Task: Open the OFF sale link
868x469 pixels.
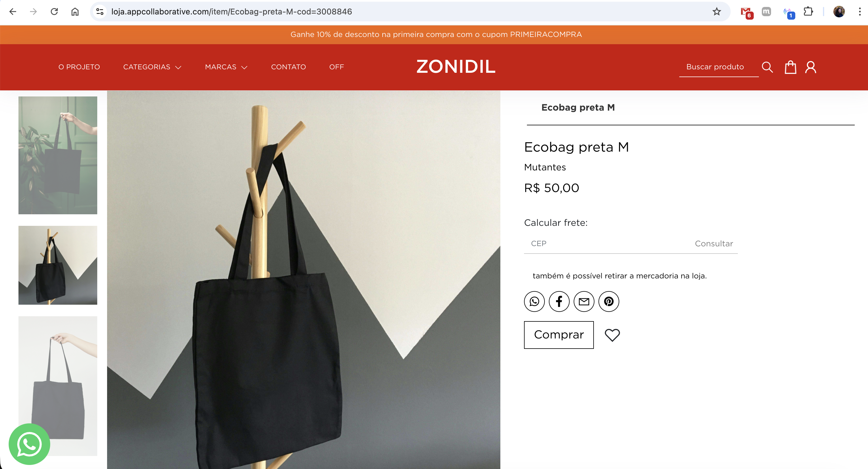Action: click(336, 67)
